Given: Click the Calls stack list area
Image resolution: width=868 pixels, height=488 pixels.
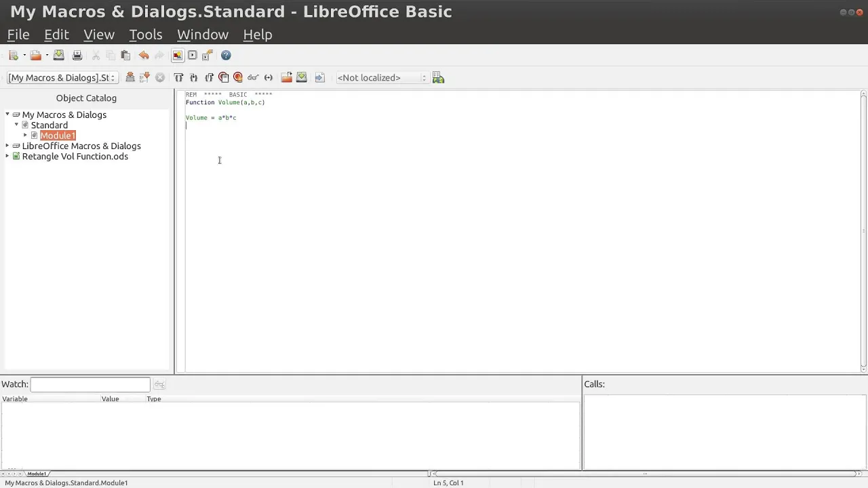Looking at the screenshot, I should click(x=724, y=431).
